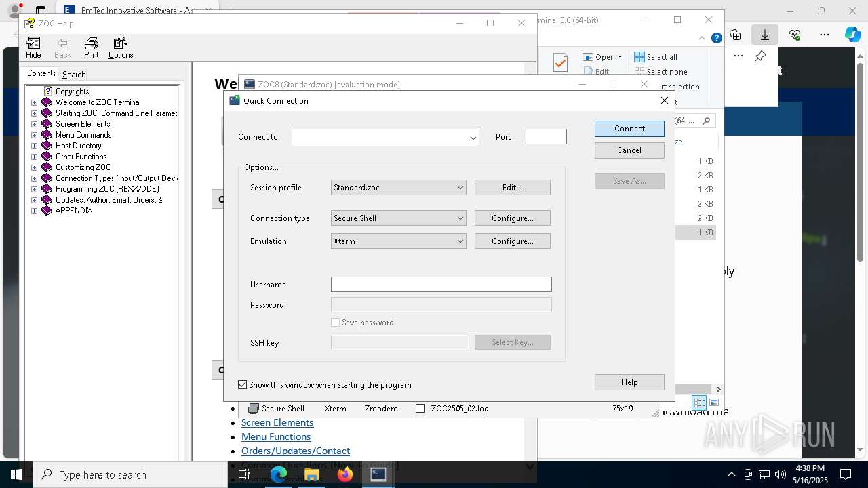Screen dimensions: 868x488
Task: Open the Screen Elements help link
Action: [277, 422]
